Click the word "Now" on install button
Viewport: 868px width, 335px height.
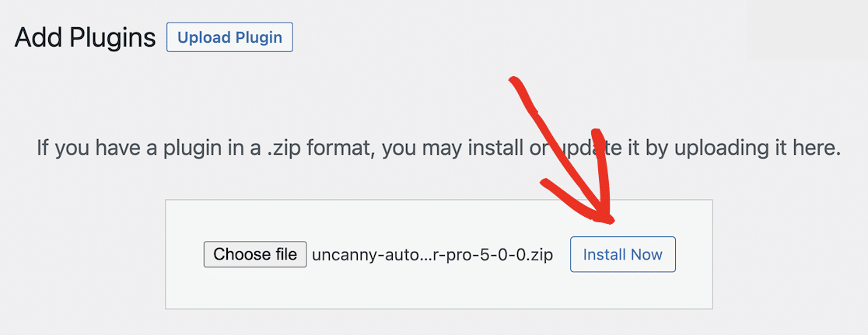[x=647, y=254]
